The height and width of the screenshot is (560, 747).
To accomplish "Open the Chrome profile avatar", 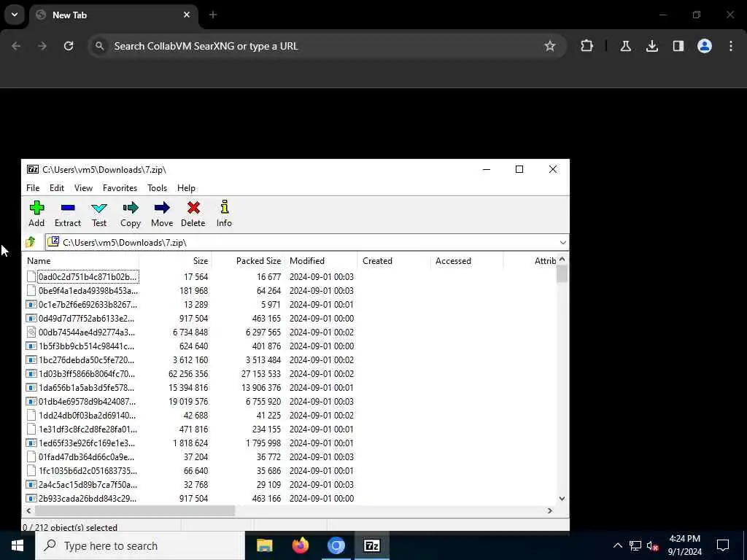I will (x=704, y=46).
